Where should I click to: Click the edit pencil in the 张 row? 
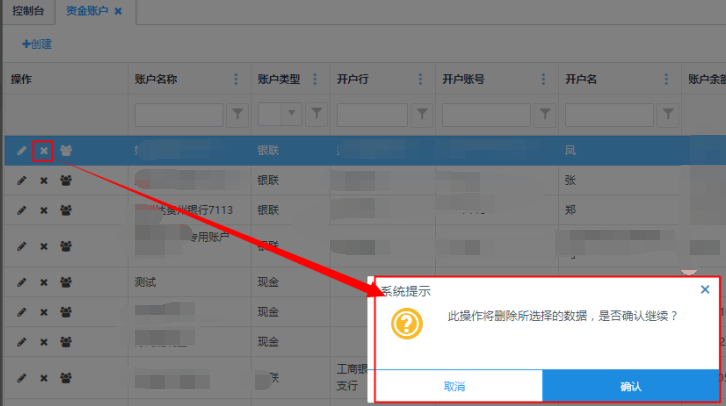click(x=21, y=182)
